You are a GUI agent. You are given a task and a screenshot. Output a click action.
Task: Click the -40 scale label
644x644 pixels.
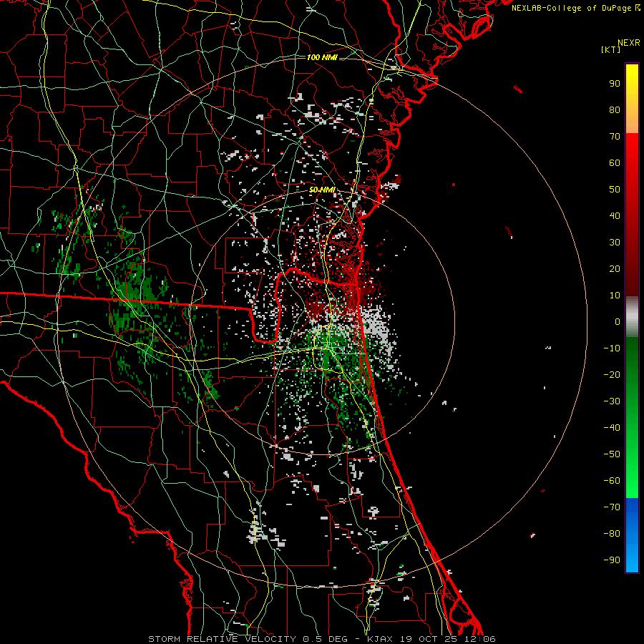point(612,428)
